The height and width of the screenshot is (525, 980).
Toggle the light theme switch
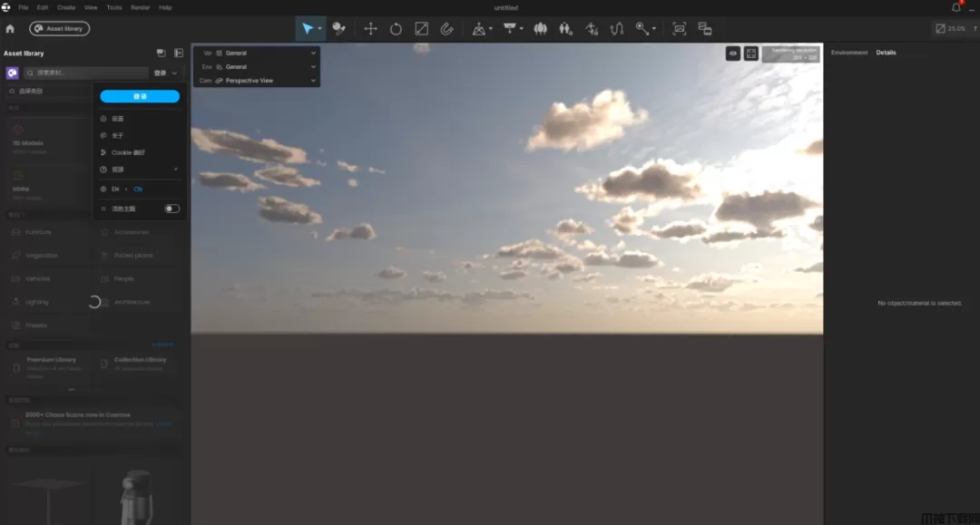click(x=171, y=209)
